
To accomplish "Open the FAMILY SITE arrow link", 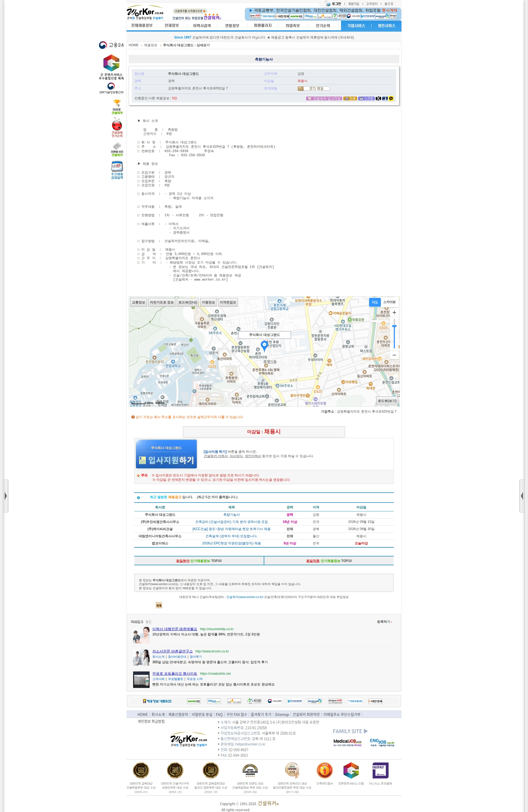I will (350, 731).
